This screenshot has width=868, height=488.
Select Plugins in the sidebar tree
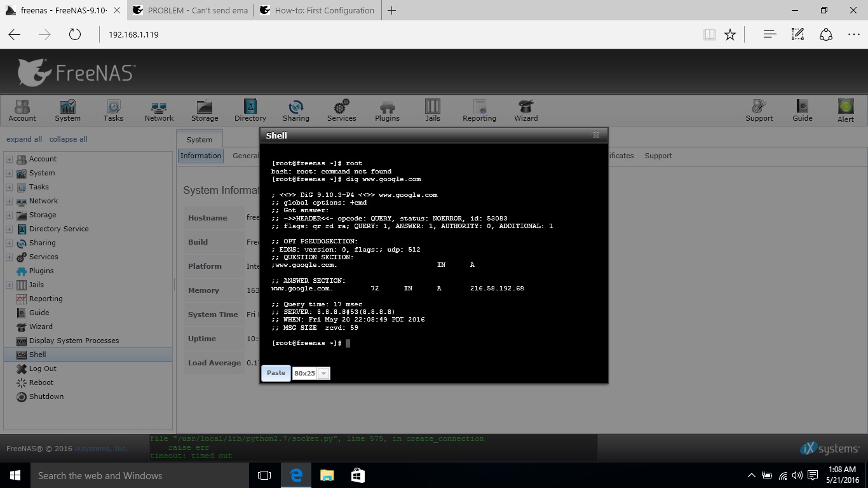point(41,271)
